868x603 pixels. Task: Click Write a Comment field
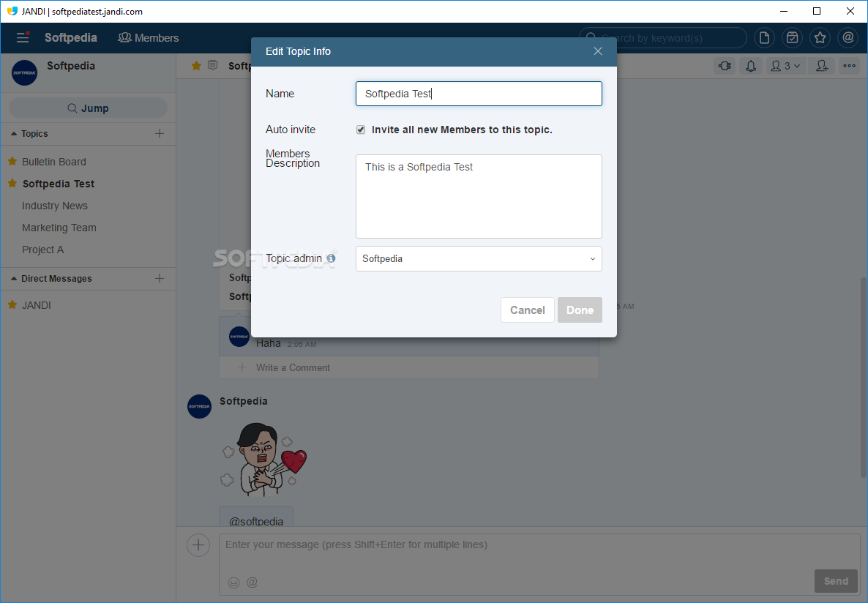(409, 367)
